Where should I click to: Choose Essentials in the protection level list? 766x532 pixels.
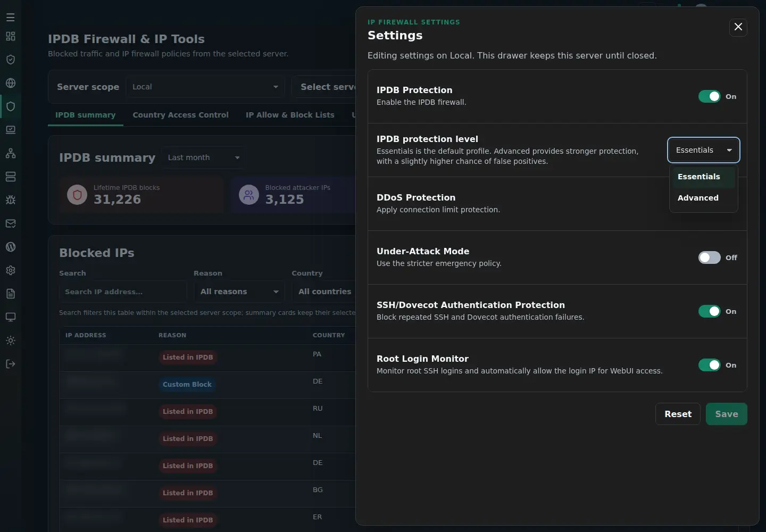[703, 177]
